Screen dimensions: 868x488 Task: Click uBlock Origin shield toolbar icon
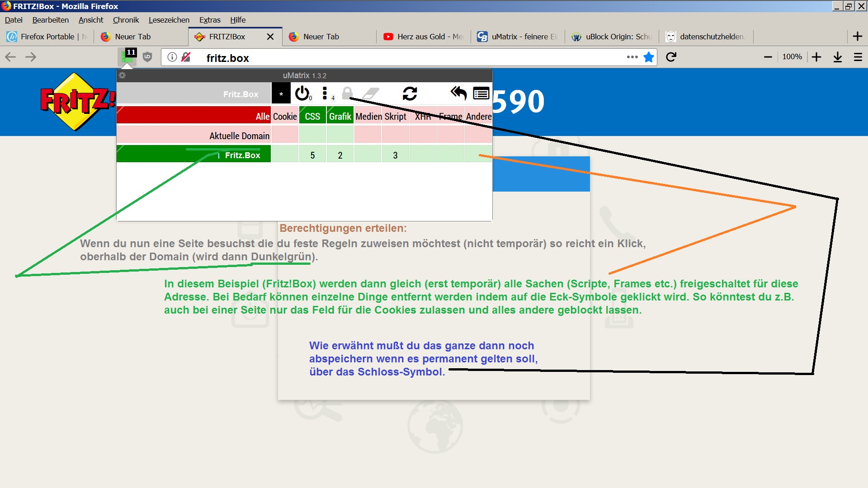[x=147, y=57]
